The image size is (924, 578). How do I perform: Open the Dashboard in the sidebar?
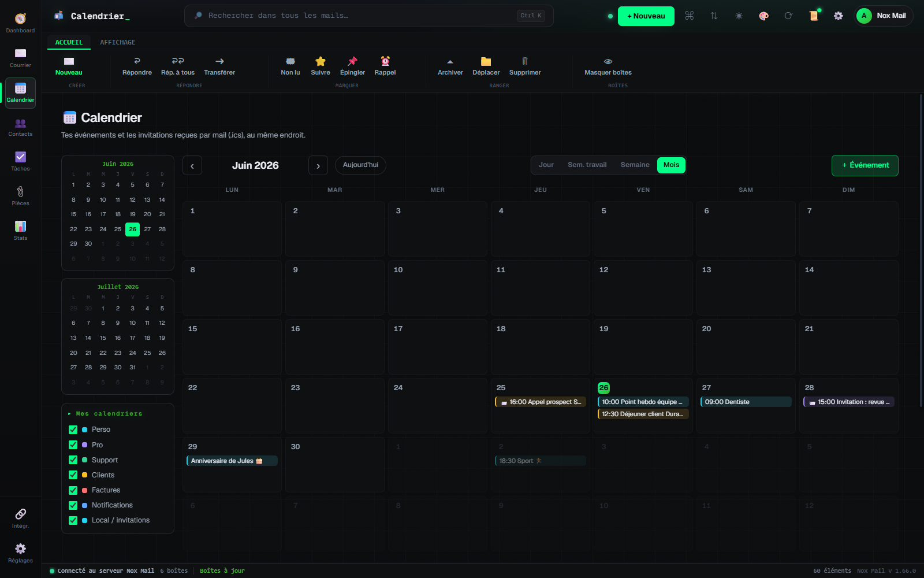[x=20, y=23]
